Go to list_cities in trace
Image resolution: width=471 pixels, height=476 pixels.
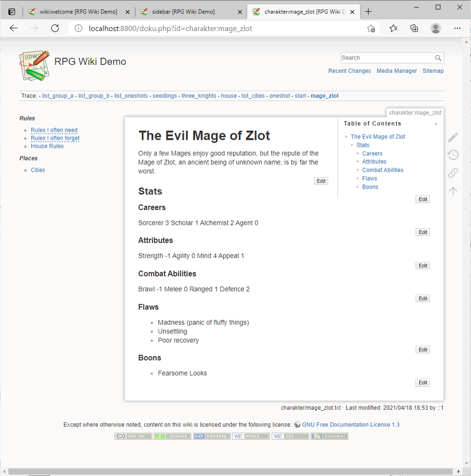click(x=253, y=96)
